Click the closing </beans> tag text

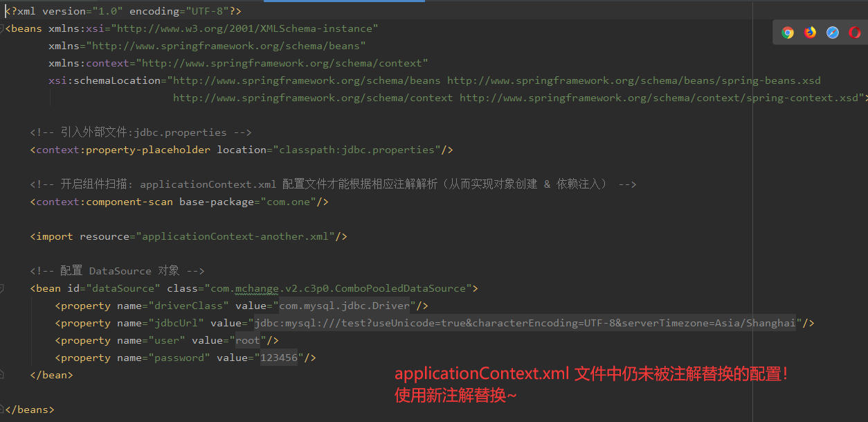click(x=30, y=410)
